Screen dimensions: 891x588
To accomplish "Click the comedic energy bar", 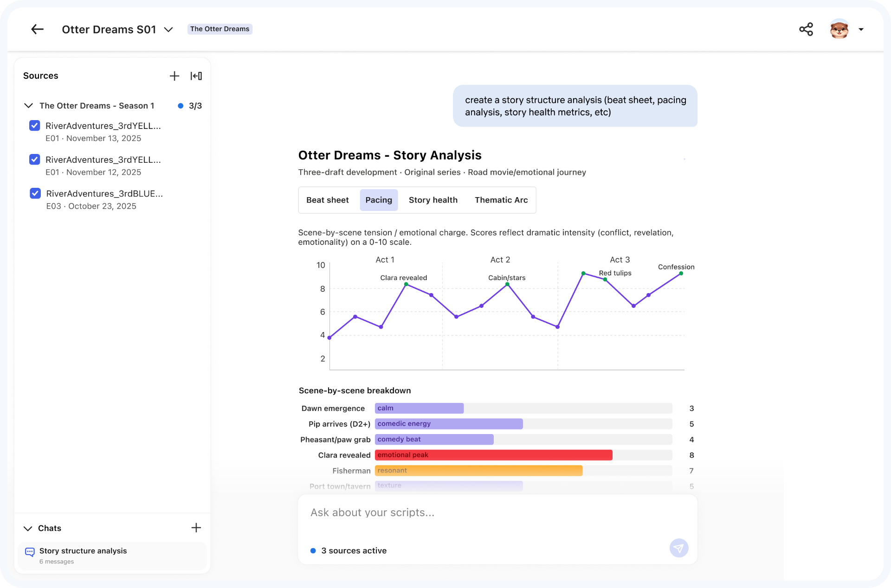I will [449, 424].
